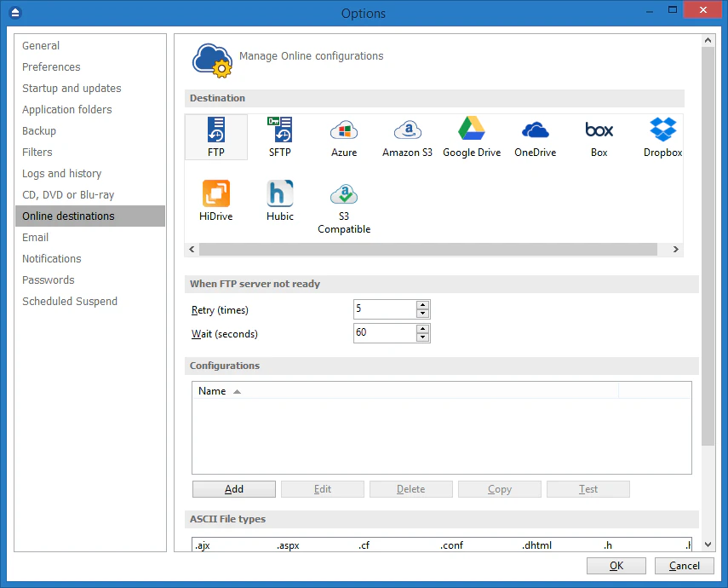Click the Add configuration button

click(x=234, y=489)
